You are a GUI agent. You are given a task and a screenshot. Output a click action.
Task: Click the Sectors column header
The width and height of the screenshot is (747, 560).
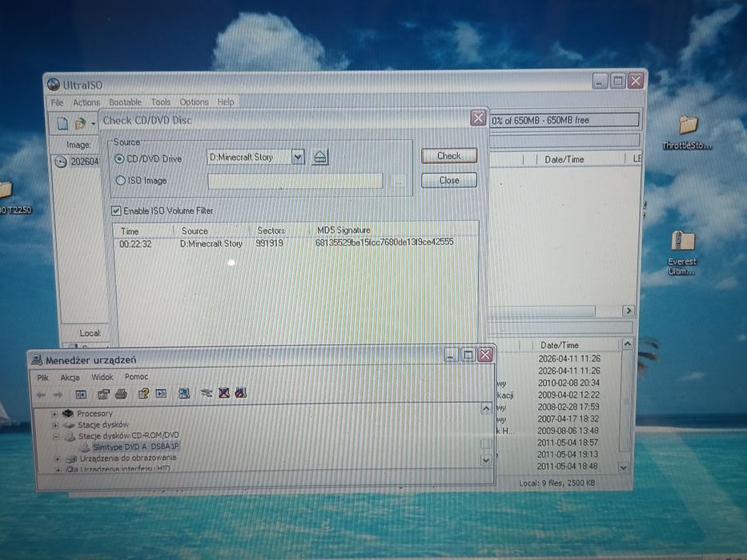[271, 230]
